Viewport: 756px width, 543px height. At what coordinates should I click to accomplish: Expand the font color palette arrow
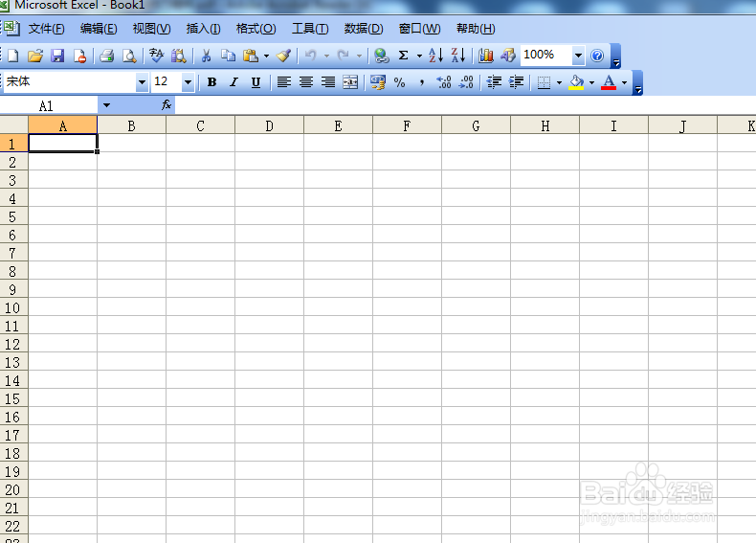(624, 82)
